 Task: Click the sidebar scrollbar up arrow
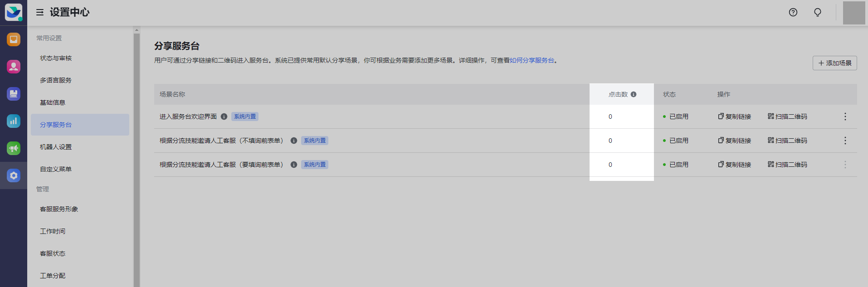137,30
